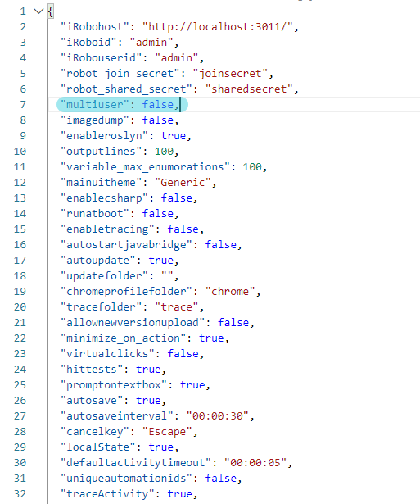Viewport: 420px width, 504px height.
Task: Click the mainuitheme Generic string
Action: 183,183
